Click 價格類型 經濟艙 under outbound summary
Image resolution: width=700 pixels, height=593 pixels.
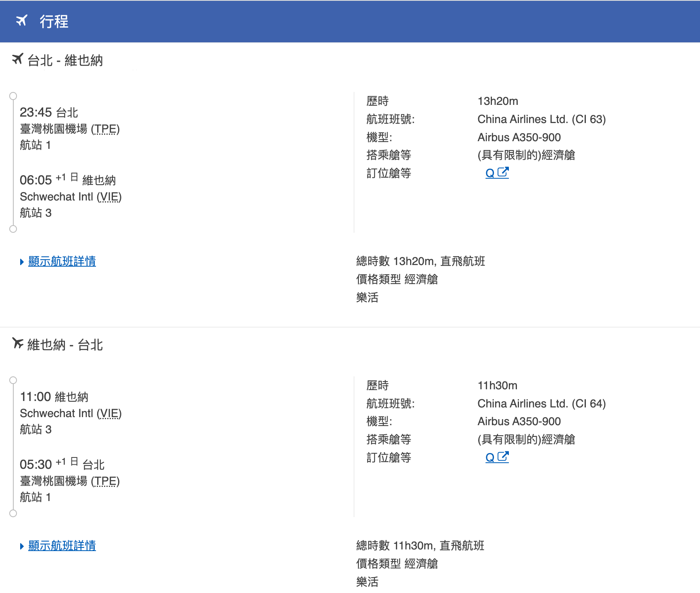click(397, 279)
